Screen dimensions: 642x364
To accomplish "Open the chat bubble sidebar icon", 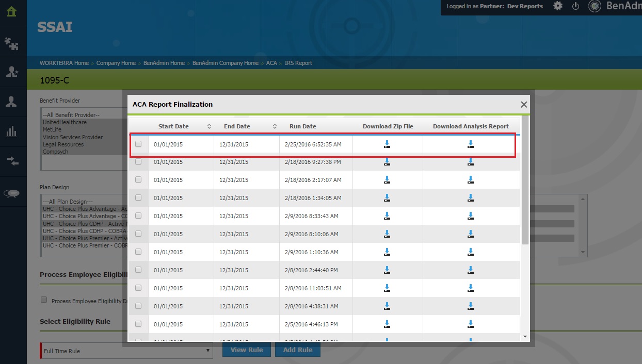I will coord(12,194).
